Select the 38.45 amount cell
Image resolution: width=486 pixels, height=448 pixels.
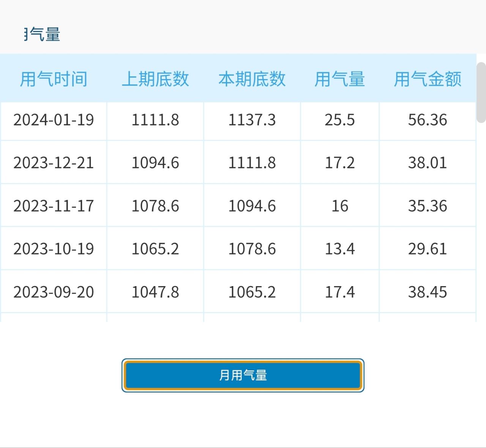click(428, 292)
